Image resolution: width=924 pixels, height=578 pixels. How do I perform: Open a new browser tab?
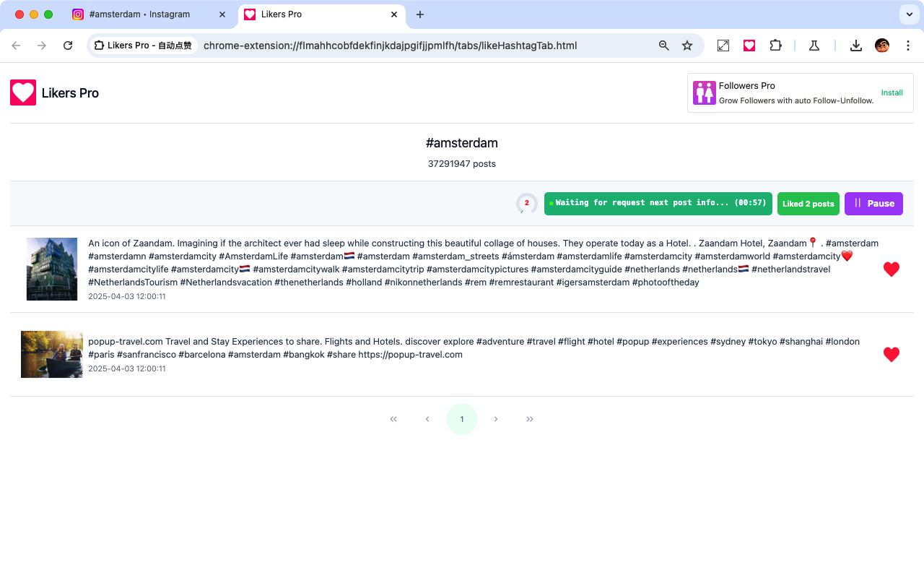coord(420,14)
